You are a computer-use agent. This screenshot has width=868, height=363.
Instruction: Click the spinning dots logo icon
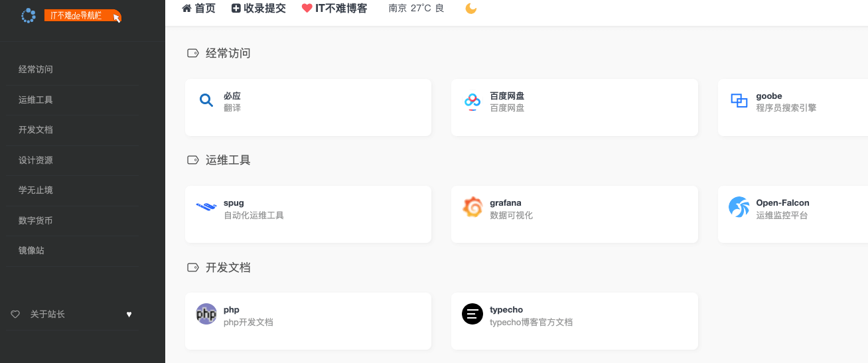tap(28, 15)
